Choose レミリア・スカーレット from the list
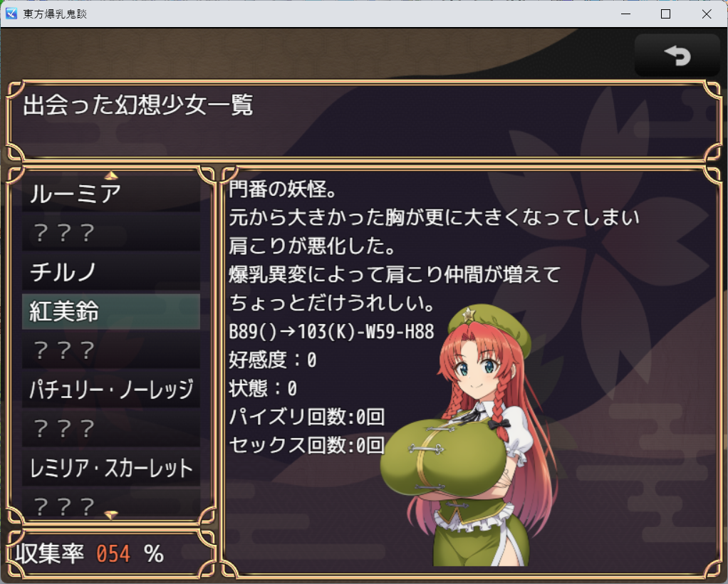Viewport: 728px width, 584px height. pyautogui.click(x=111, y=468)
